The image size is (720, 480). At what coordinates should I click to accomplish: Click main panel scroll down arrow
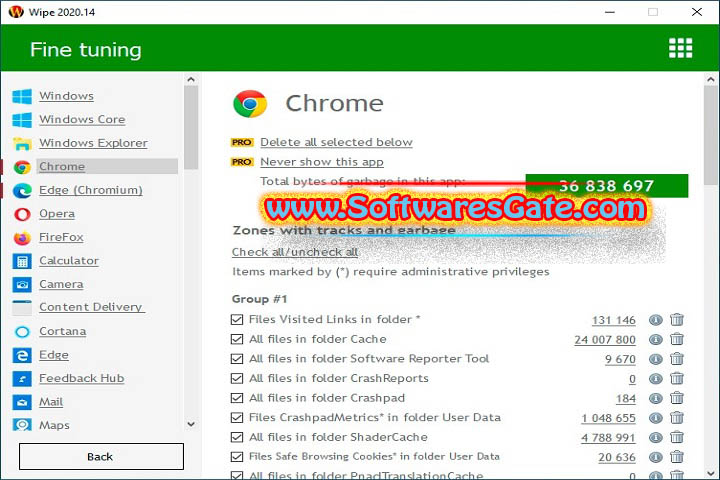(711, 473)
